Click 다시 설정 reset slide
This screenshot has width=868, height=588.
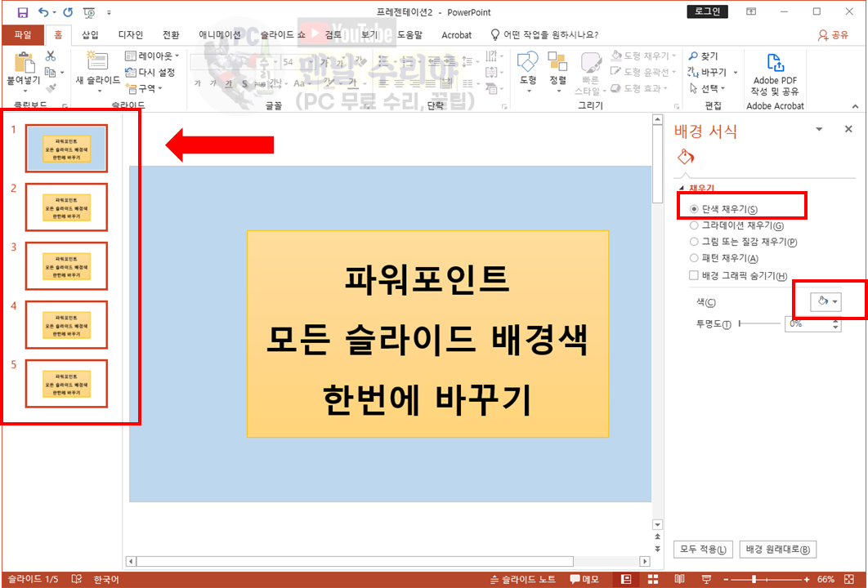point(150,72)
